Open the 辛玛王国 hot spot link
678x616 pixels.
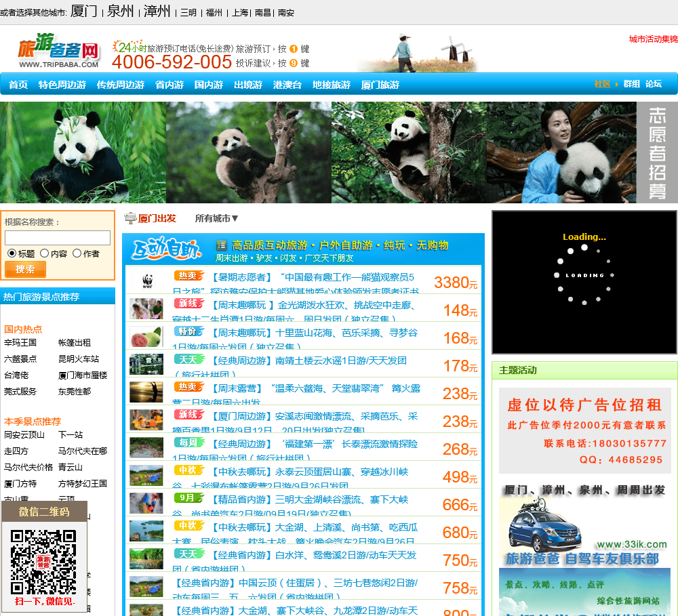[20, 343]
